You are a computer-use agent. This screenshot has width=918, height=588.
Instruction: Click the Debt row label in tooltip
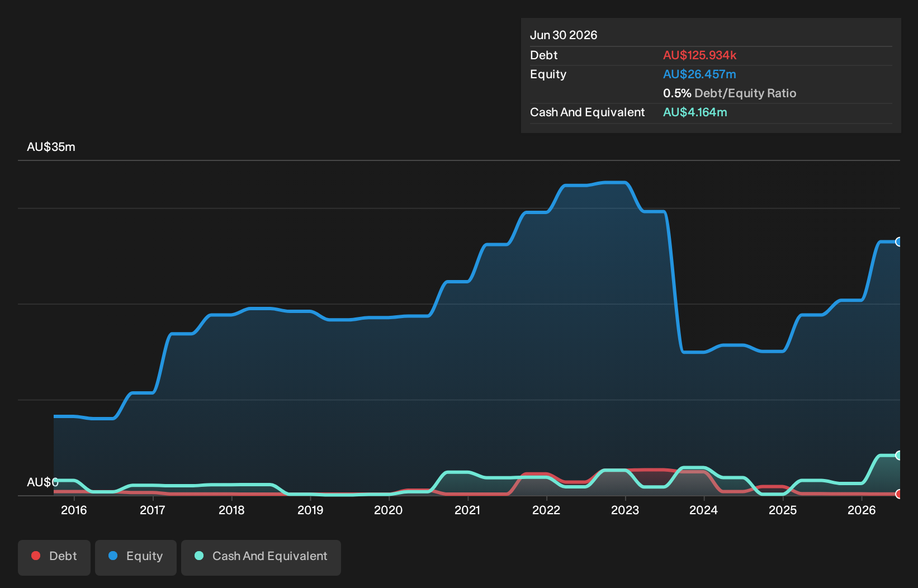point(544,55)
